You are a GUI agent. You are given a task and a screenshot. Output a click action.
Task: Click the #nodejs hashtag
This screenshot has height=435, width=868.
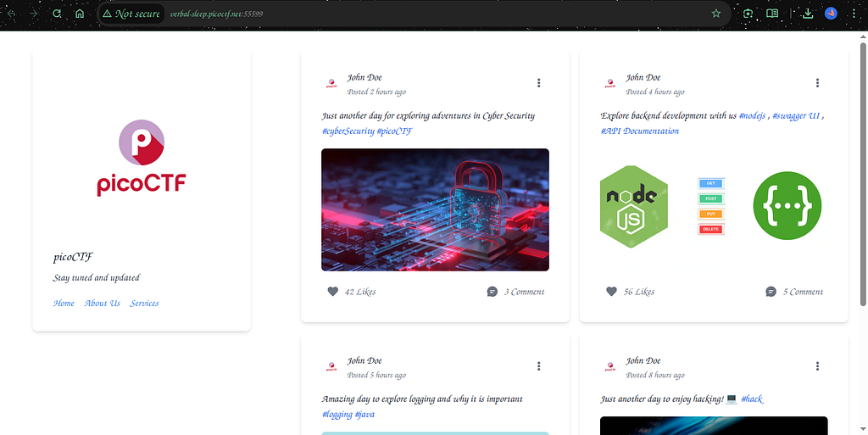click(753, 115)
